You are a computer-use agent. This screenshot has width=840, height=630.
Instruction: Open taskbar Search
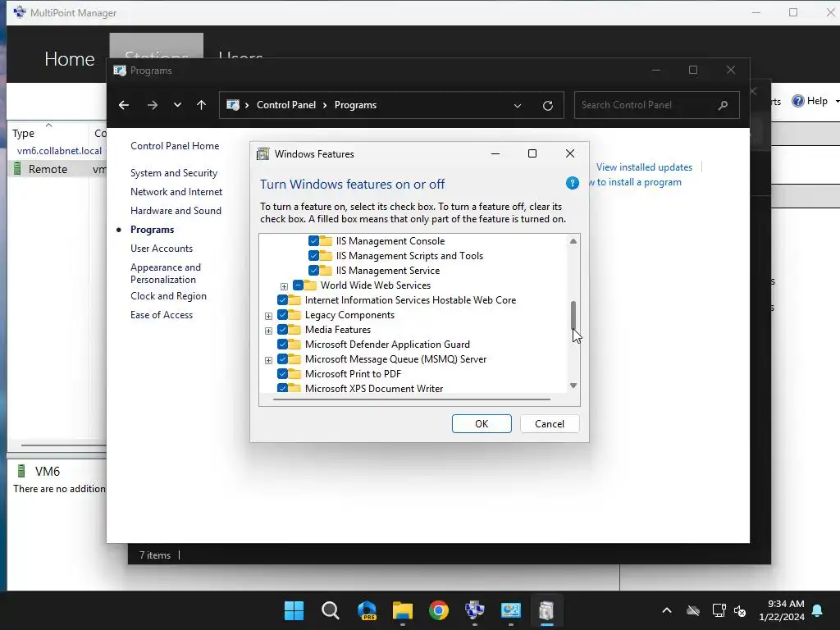(330, 610)
